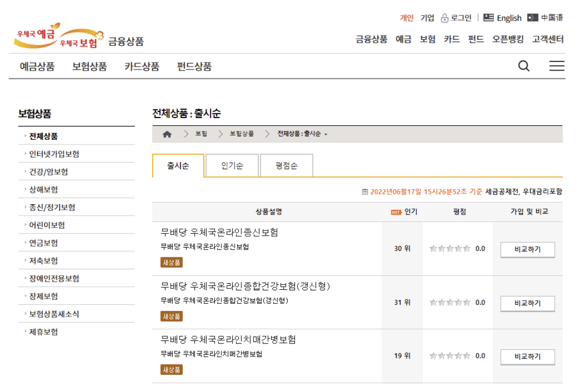Select 기업 in top utility bar
579x392 pixels.
click(427, 18)
